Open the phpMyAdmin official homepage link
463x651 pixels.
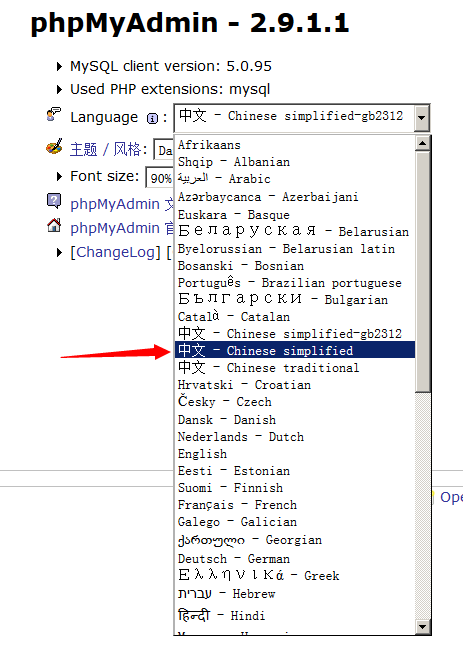tap(122, 228)
